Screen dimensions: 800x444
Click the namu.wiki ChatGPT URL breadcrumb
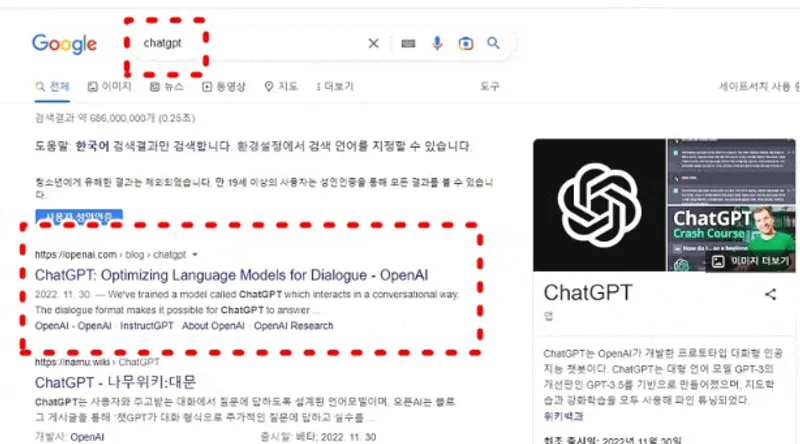(x=97, y=362)
